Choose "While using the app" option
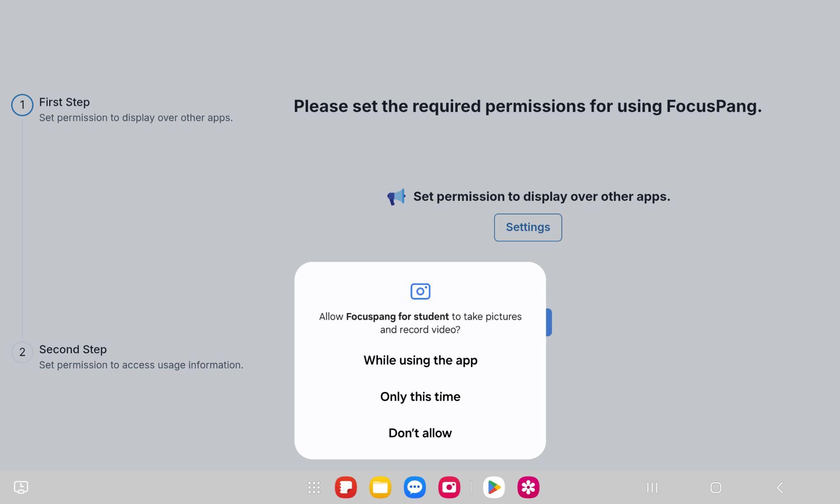The width and height of the screenshot is (840, 504). point(420,360)
